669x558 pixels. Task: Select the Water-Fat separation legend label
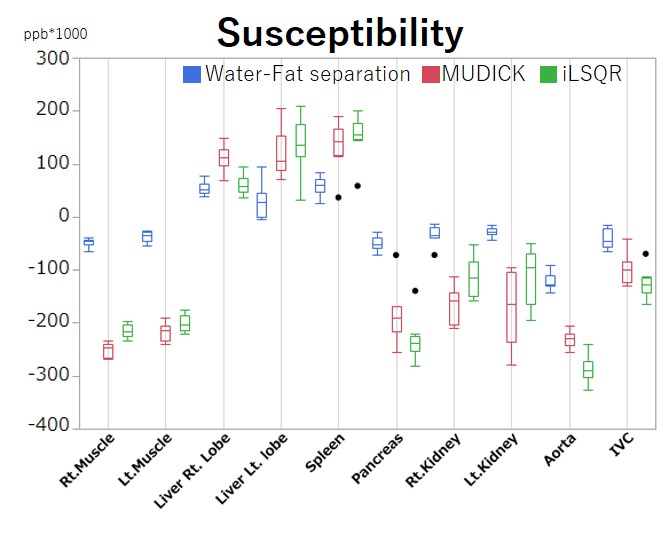[x=307, y=74]
